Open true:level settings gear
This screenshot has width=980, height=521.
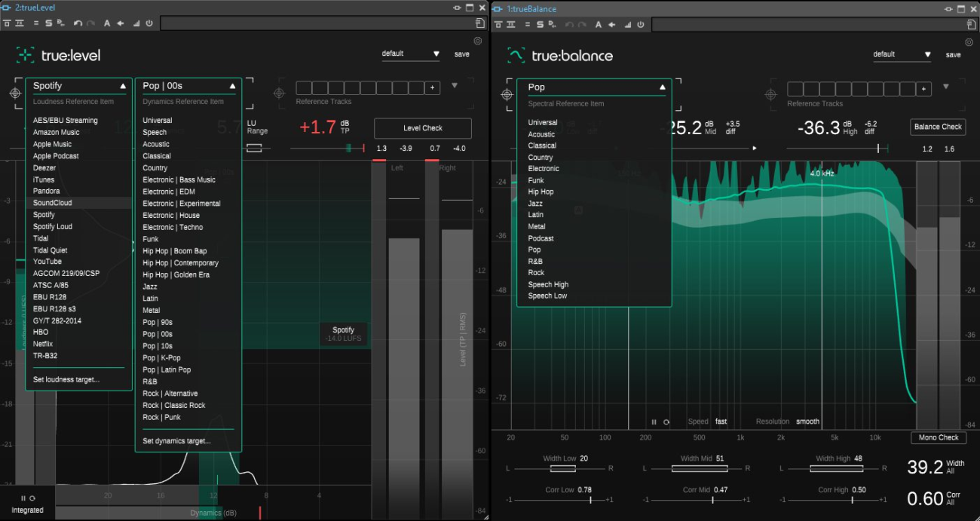click(x=477, y=41)
